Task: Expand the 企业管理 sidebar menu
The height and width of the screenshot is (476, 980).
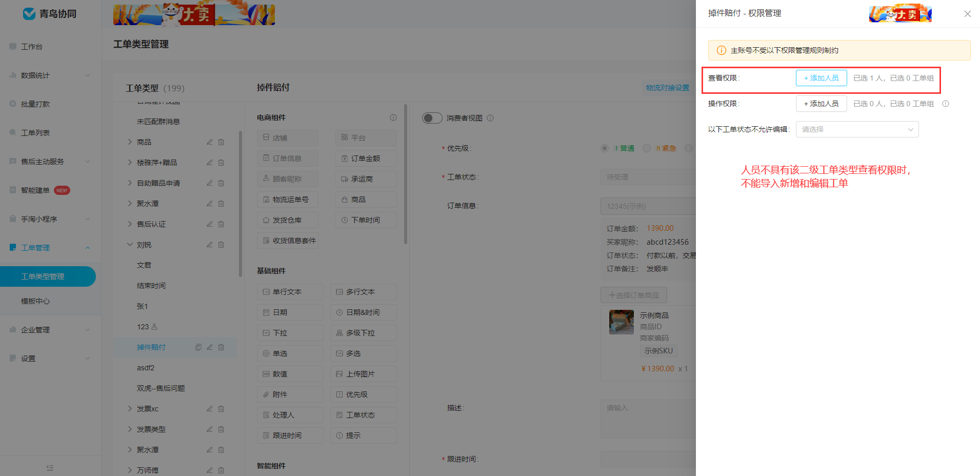Action: (x=50, y=330)
